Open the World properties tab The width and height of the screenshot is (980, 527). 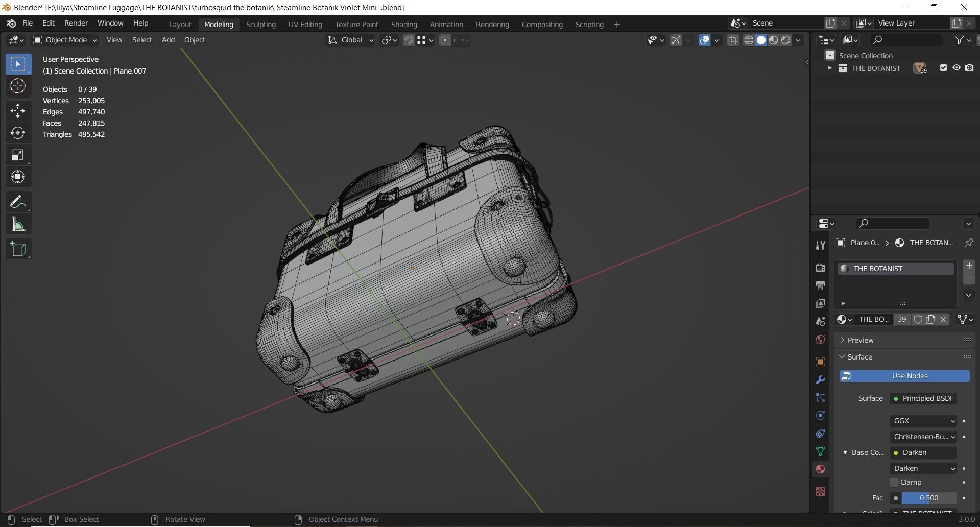[820, 340]
